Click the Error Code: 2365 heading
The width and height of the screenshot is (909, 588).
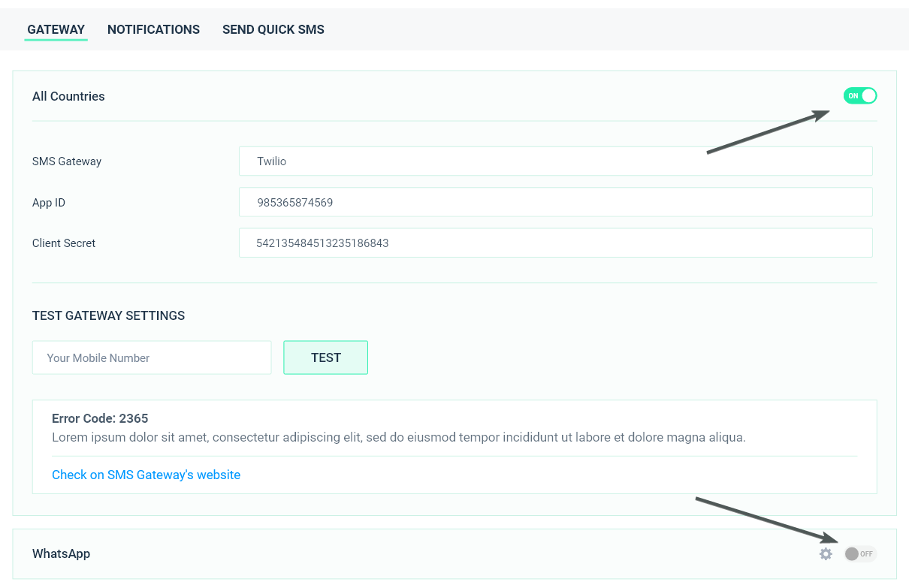click(99, 418)
